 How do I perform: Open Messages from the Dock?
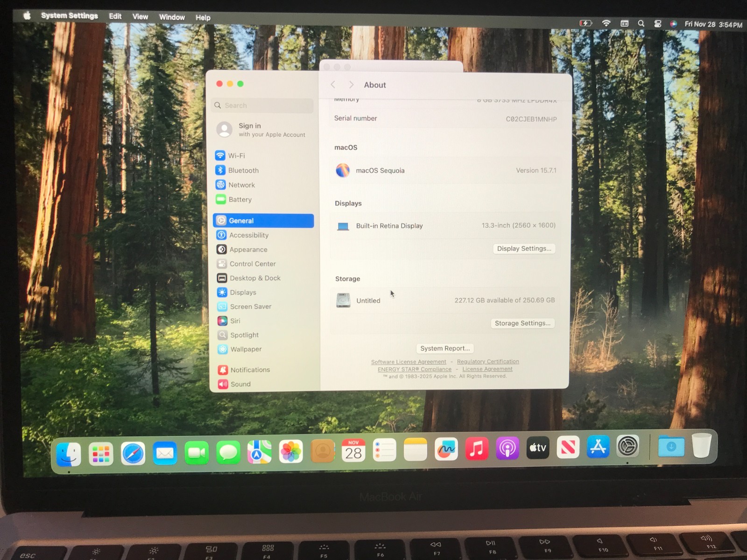pyautogui.click(x=228, y=452)
